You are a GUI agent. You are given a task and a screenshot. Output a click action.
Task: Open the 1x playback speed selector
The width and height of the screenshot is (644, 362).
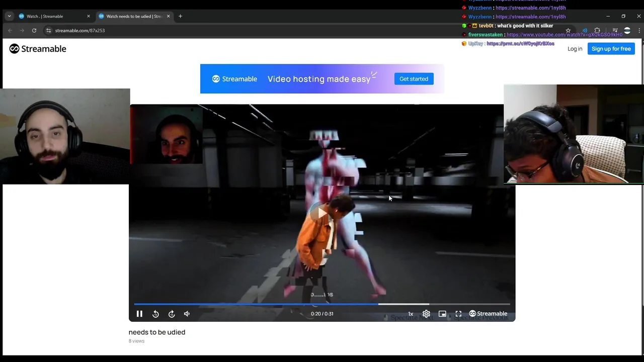[411, 314]
